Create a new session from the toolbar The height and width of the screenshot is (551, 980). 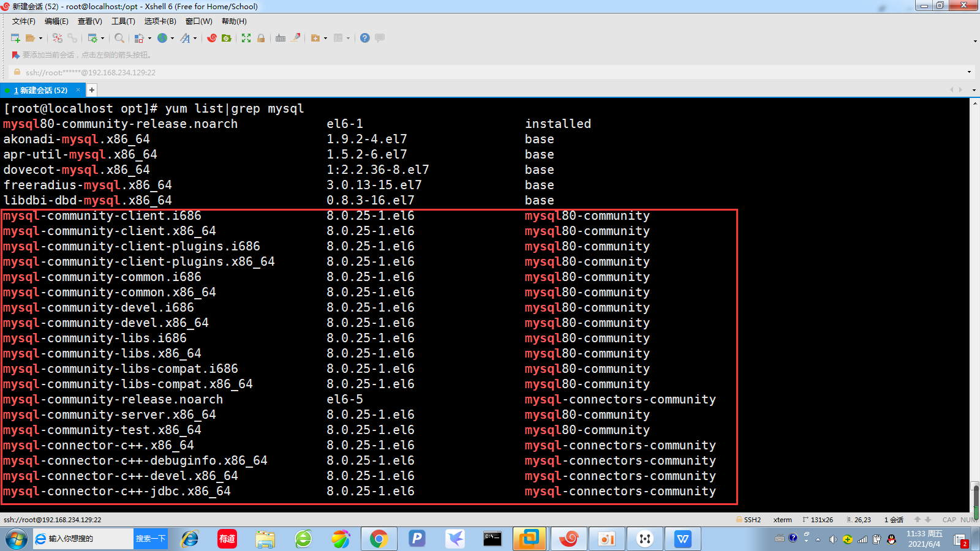pos(15,37)
